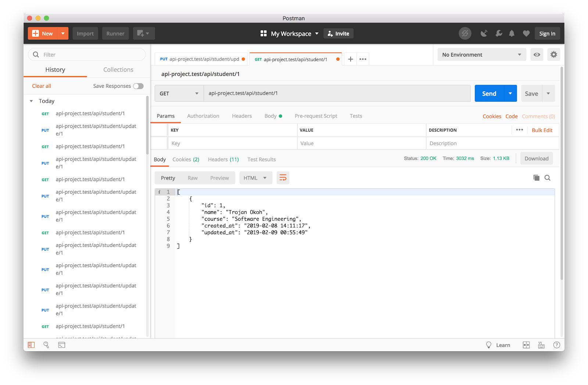The image size is (588, 385).
Task: Open response Cookies (2) tab
Action: [186, 159]
